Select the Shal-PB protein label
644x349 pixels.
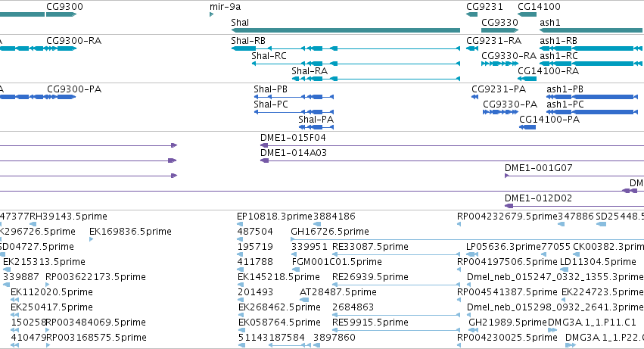(x=271, y=89)
